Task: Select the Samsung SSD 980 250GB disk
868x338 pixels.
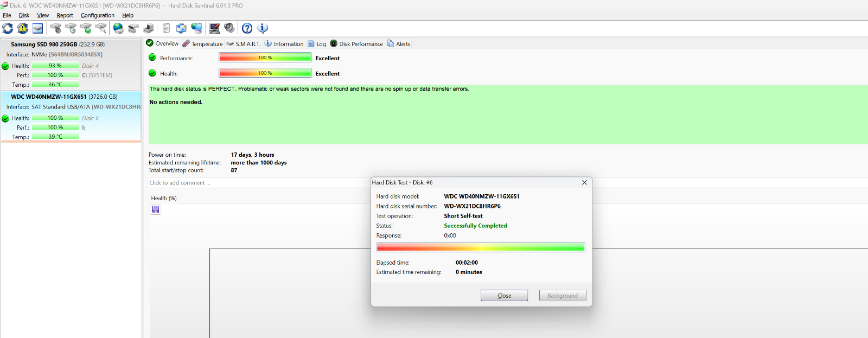Action: 58,44
